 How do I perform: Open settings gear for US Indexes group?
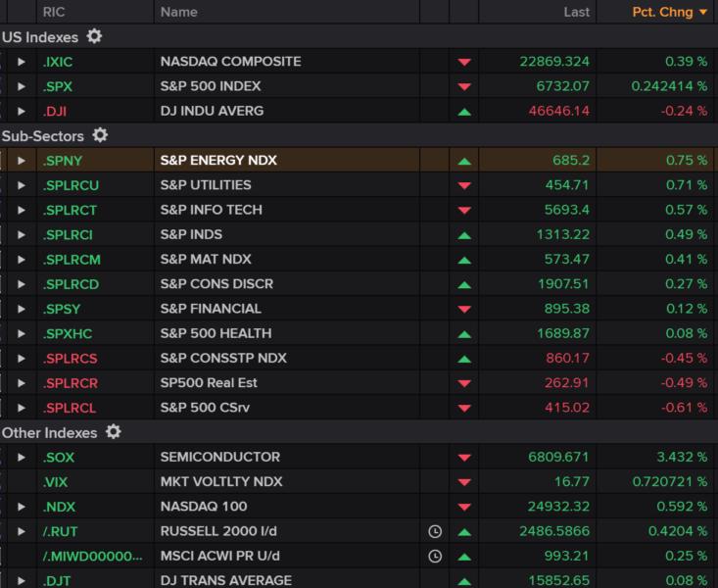click(x=94, y=36)
